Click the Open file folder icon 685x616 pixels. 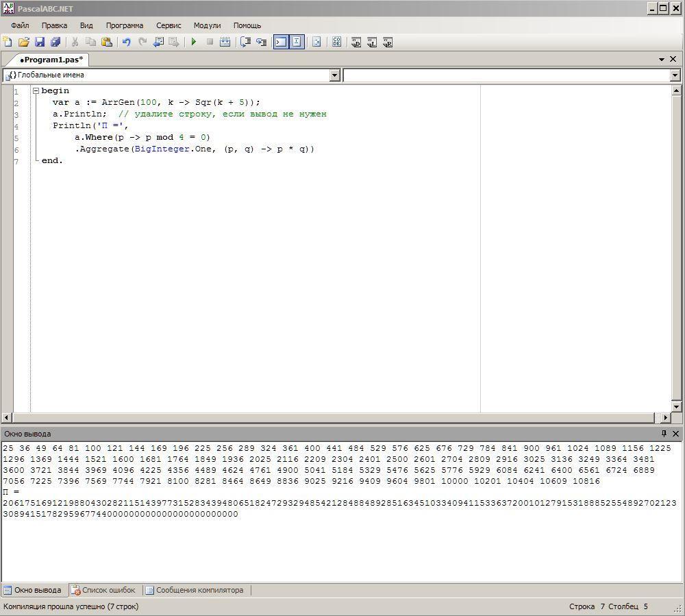pos(23,42)
